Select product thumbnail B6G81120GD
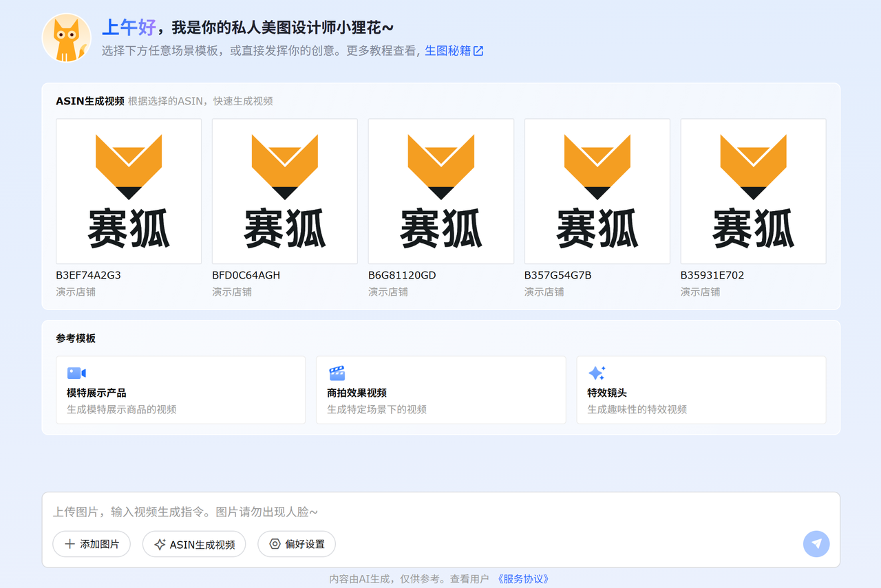 (441, 191)
